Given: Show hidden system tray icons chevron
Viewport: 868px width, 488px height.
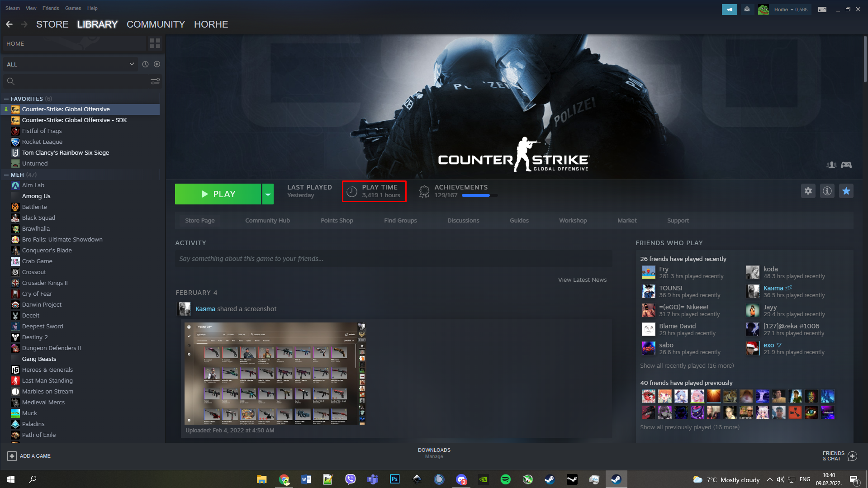Looking at the screenshot, I should click(769, 479).
